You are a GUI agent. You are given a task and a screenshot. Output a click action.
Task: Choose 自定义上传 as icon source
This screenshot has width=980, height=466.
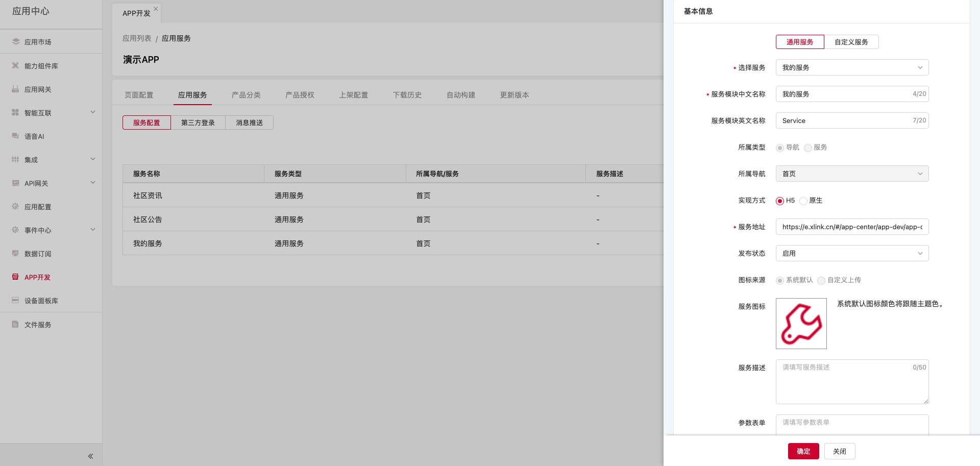tap(821, 281)
